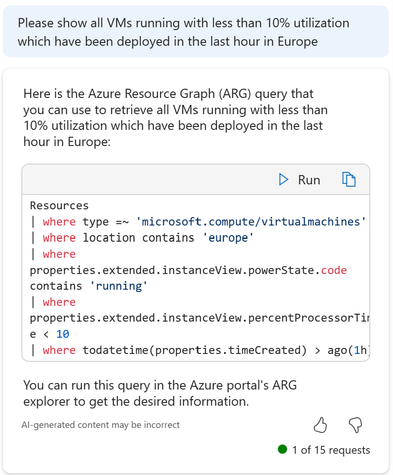This screenshot has width=393, height=475.
Task: Click the 'microsoft.compute/virtualmachines' string in query
Action: [251, 221]
